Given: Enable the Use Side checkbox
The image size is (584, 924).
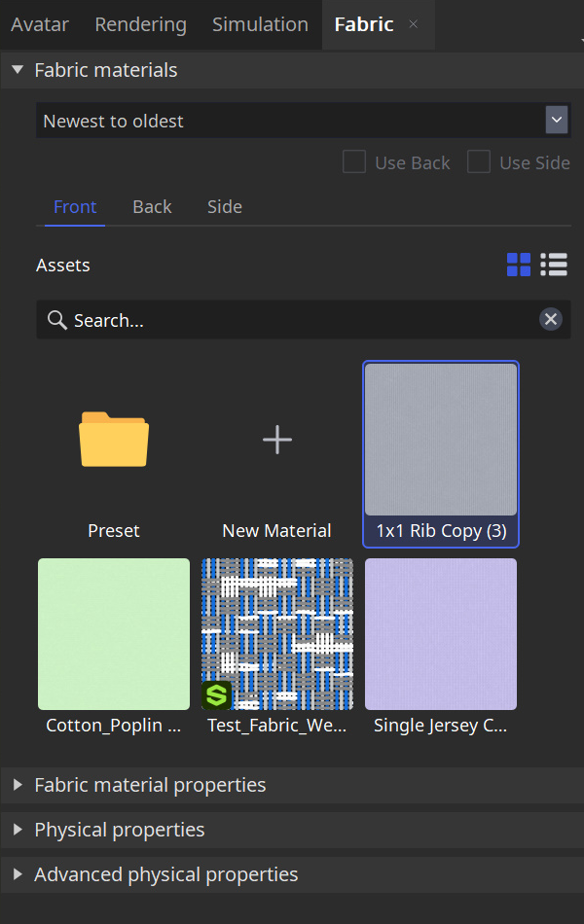Looking at the screenshot, I should click(x=479, y=162).
